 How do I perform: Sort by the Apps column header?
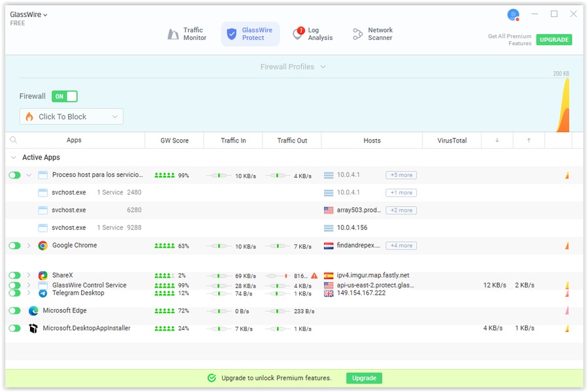click(74, 140)
